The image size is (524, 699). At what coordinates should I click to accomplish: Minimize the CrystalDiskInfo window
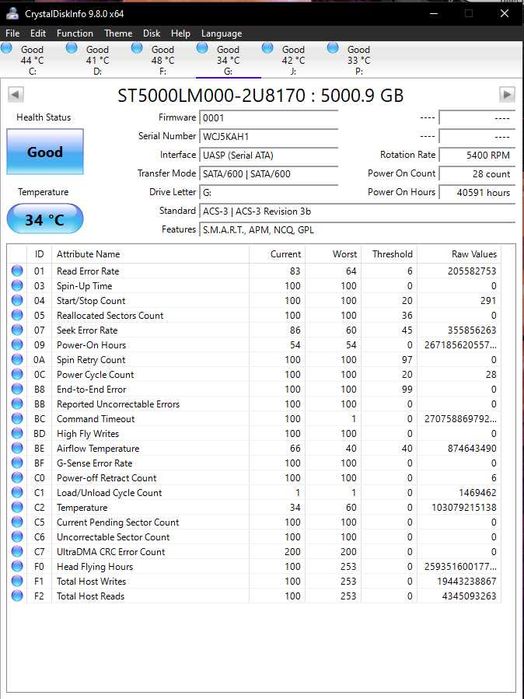(x=433, y=13)
